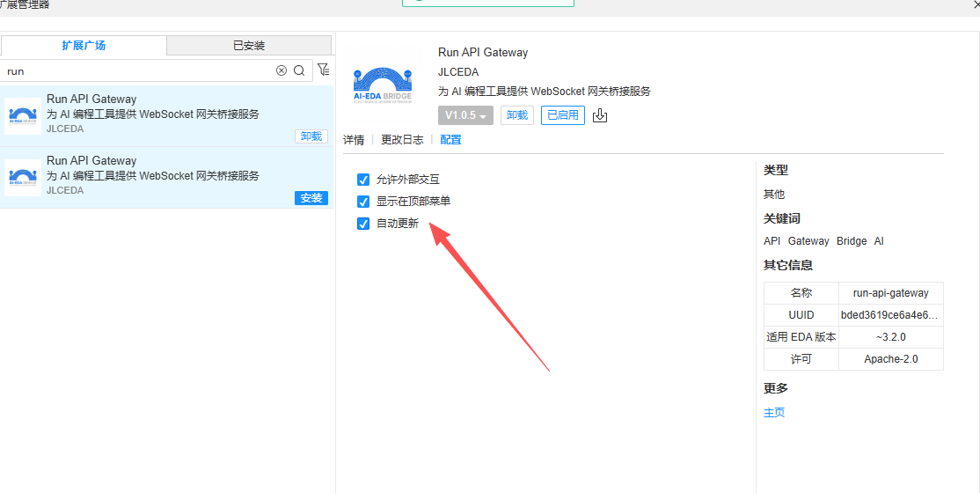The width and height of the screenshot is (980, 493).
Task: Click the Run API Gateway title in detail header
Action: point(483,53)
